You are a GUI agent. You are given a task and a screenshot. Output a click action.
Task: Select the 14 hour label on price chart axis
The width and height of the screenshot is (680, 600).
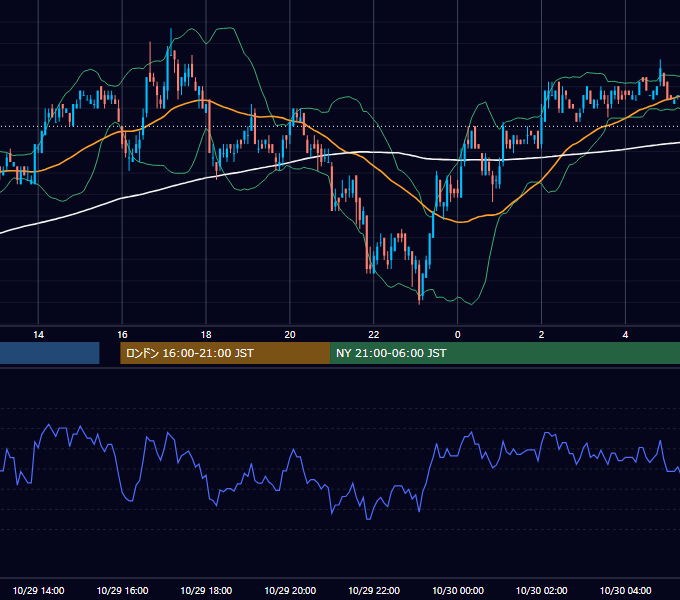[38, 335]
